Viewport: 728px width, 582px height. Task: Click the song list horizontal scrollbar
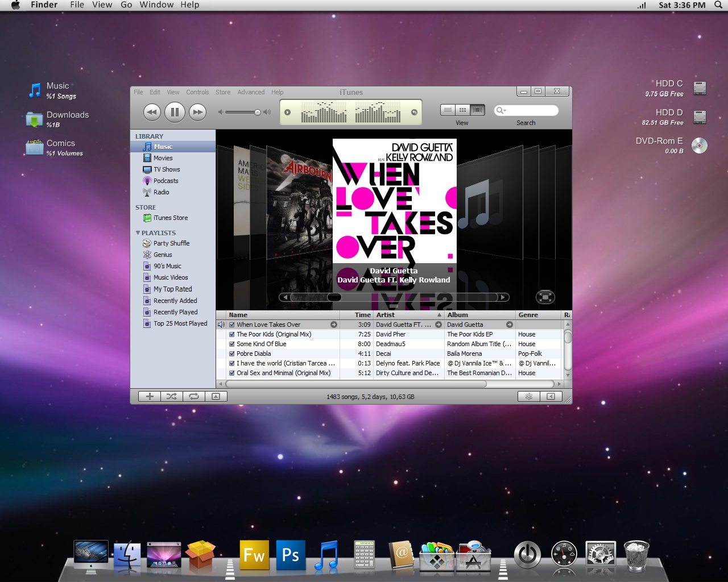356,384
